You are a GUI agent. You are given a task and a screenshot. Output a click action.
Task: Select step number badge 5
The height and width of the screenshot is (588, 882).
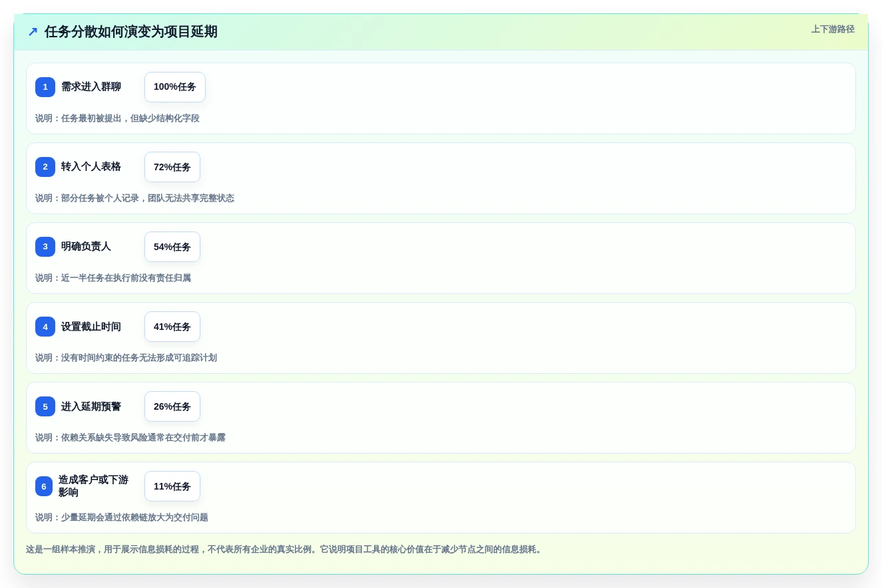45,406
